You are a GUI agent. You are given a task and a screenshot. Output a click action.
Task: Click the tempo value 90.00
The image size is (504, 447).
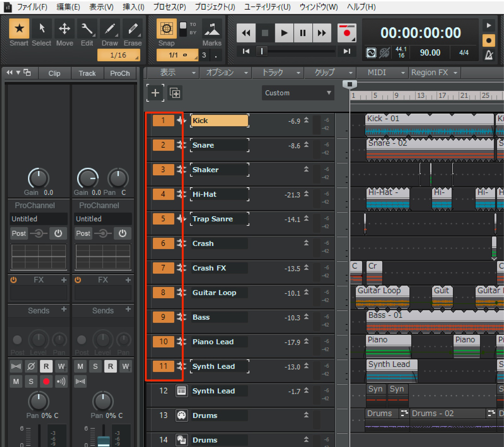[430, 52]
